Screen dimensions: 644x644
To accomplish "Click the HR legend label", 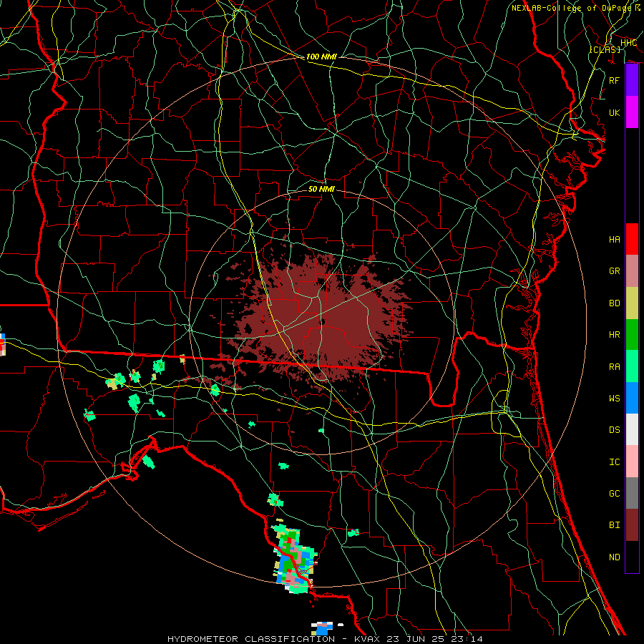I will 615,335.
